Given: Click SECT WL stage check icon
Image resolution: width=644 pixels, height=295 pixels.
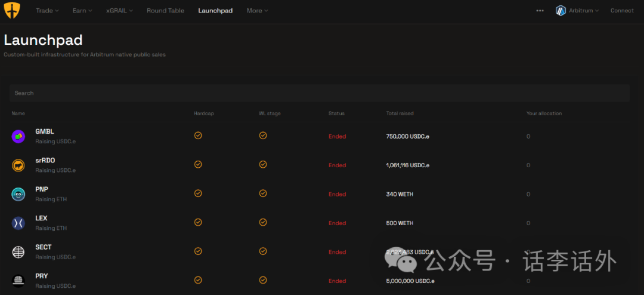Looking at the screenshot, I should pyautogui.click(x=263, y=251).
